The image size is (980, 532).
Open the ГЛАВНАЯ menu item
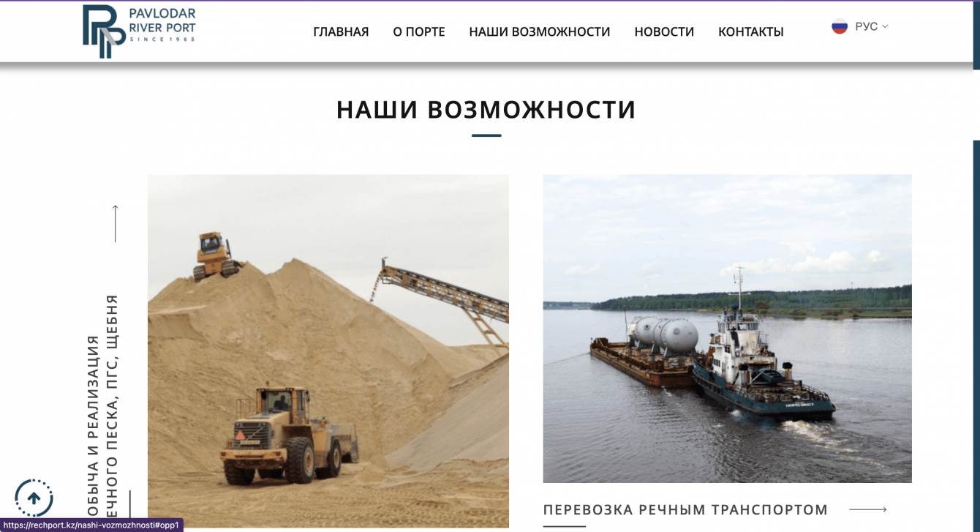[341, 31]
